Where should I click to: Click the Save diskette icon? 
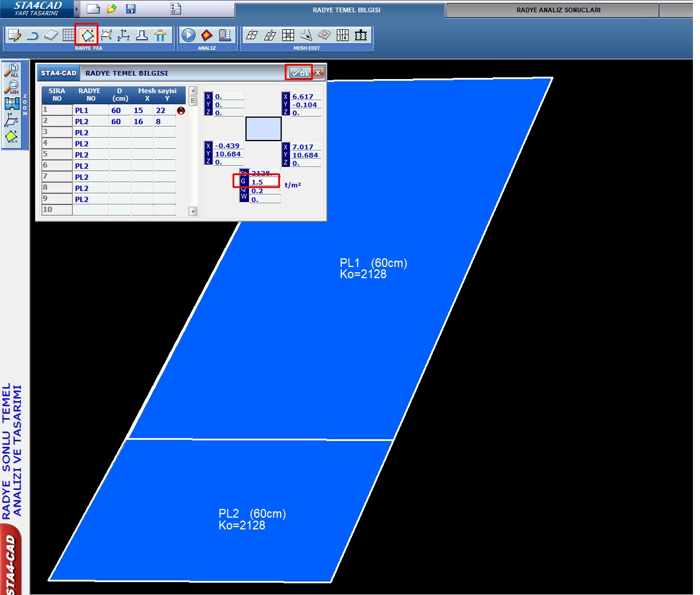coord(131,9)
